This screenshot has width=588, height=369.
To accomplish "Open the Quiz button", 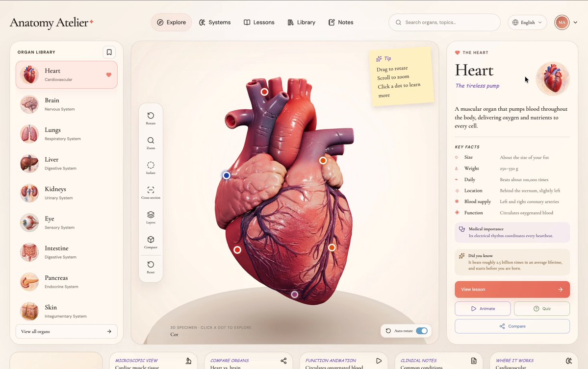I will pos(542,309).
